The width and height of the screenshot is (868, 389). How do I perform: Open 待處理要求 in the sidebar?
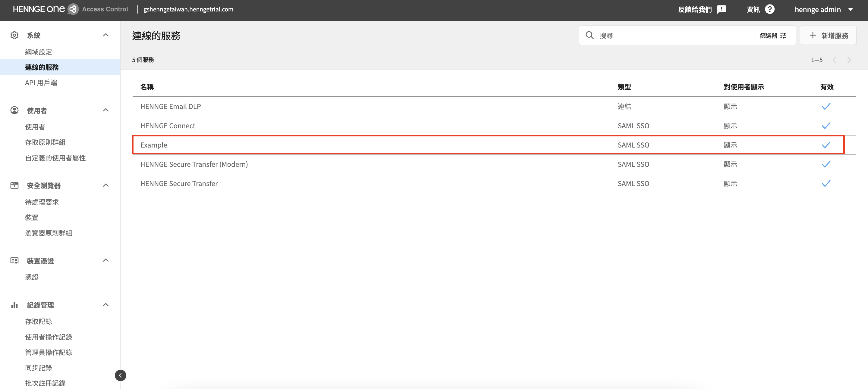coord(42,202)
